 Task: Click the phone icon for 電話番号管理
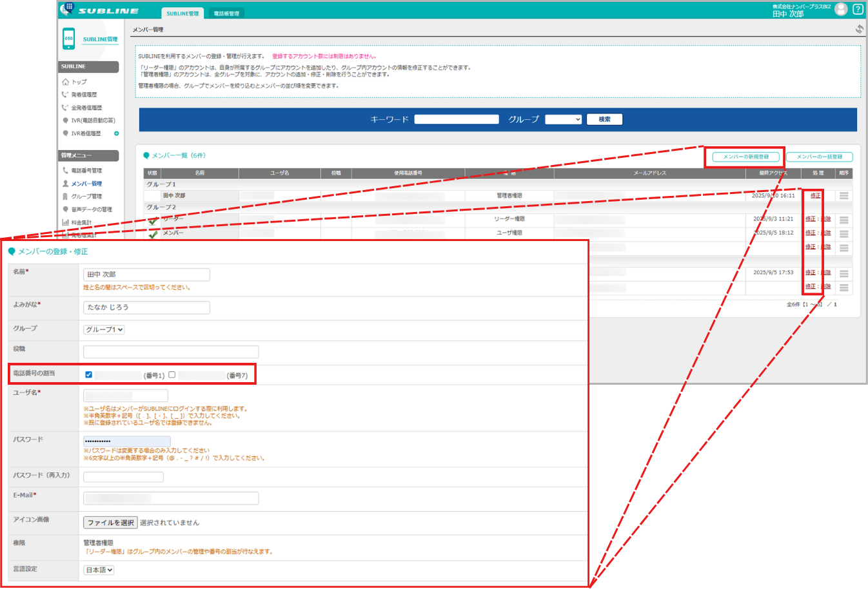click(x=65, y=171)
